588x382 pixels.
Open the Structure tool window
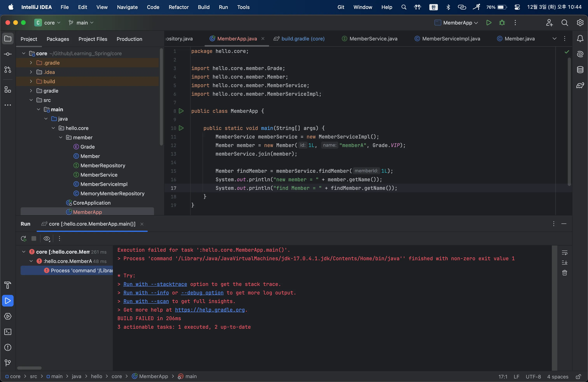point(8,89)
